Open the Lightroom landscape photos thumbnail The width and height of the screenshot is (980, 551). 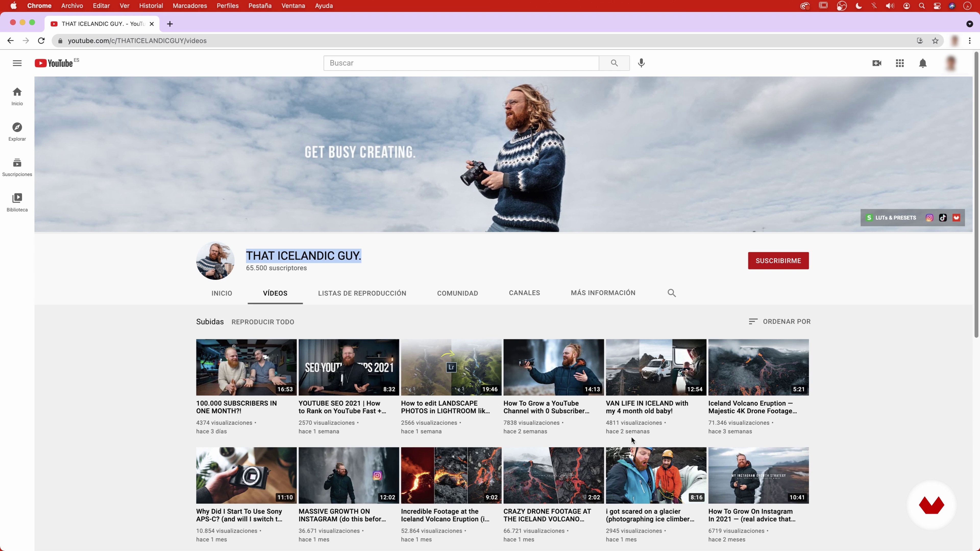(x=451, y=367)
